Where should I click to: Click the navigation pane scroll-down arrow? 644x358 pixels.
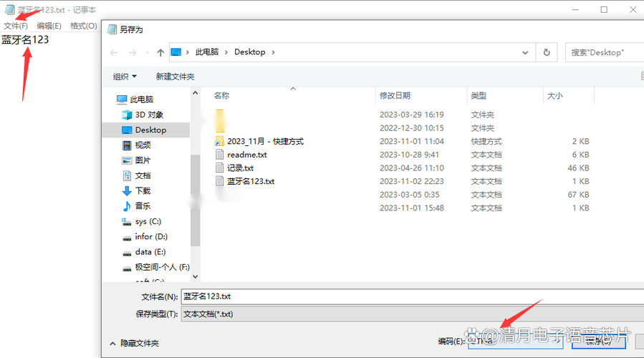[195, 276]
